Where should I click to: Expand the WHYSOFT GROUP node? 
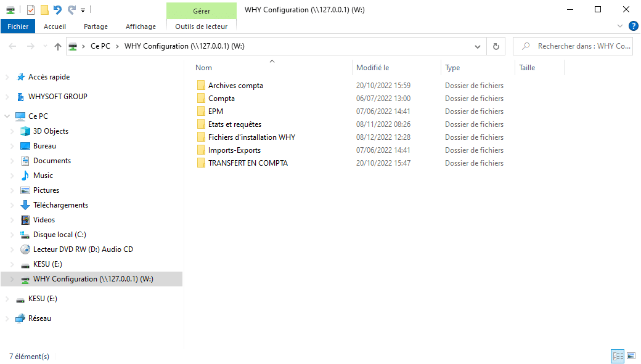click(7, 97)
